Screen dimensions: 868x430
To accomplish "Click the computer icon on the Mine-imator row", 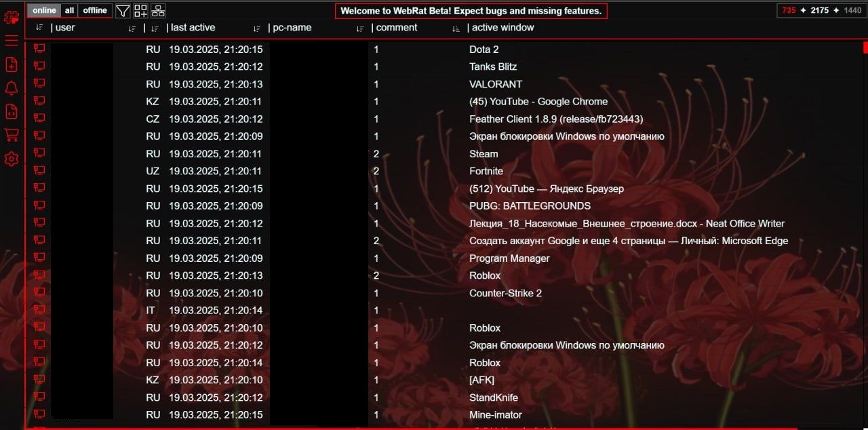I will tap(39, 414).
